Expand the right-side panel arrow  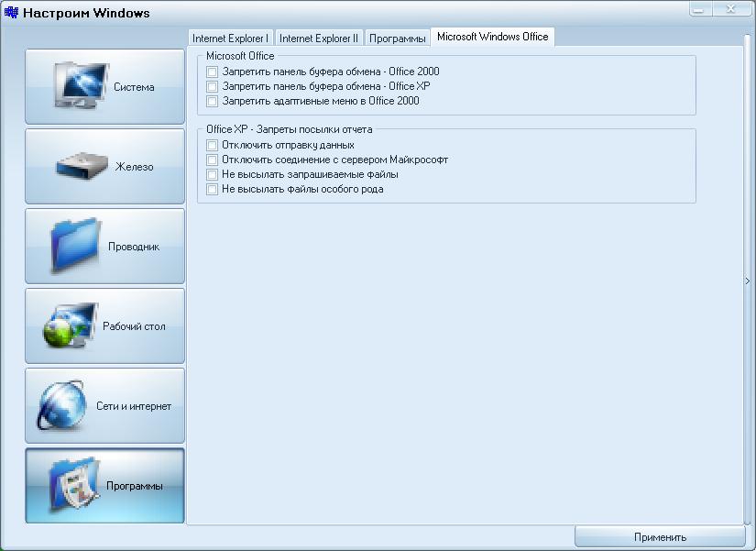[x=748, y=281]
